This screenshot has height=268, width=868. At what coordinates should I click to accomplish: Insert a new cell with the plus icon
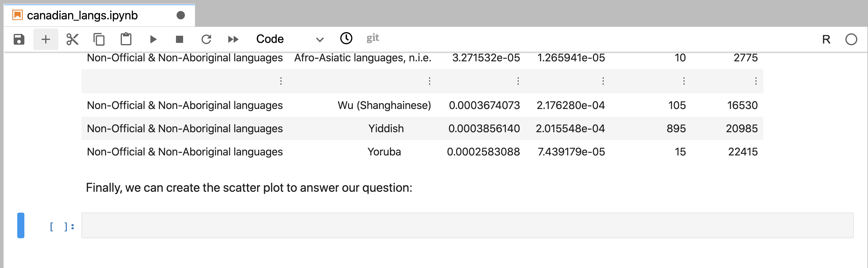[x=45, y=39]
